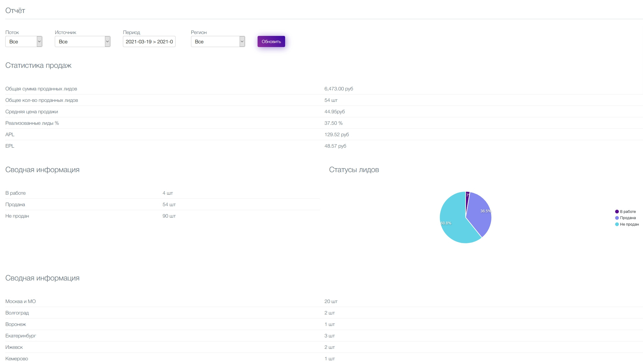Click the Период date range field
This screenshot has height=364, width=643.
point(149,41)
